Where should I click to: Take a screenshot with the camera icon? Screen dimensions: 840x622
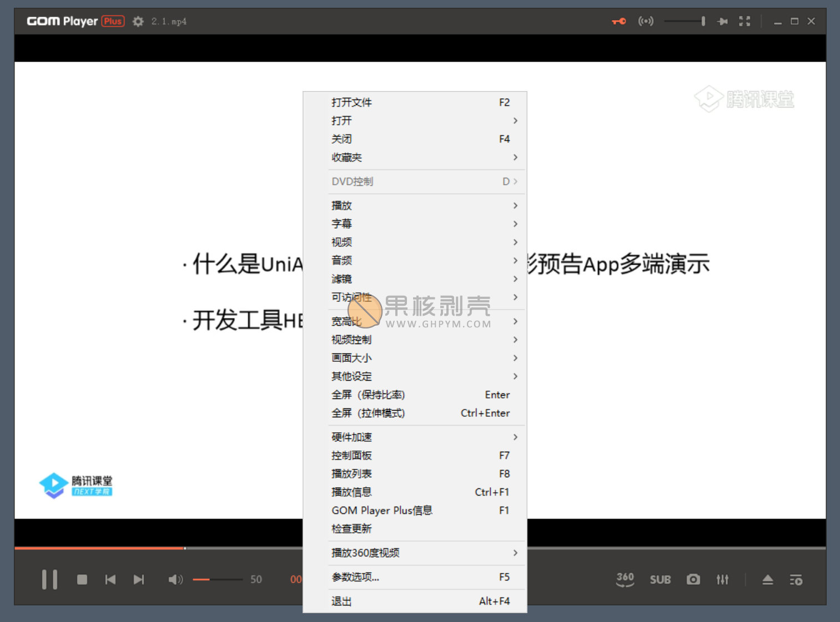(x=693, y=579)
